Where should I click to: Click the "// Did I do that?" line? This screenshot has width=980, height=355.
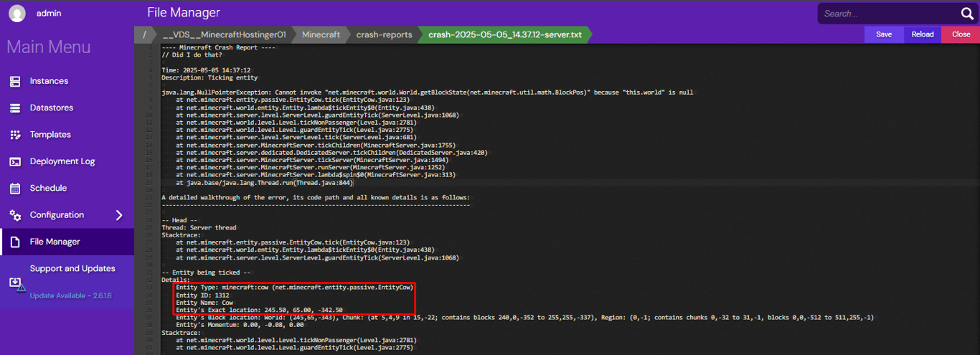(192, 55)
